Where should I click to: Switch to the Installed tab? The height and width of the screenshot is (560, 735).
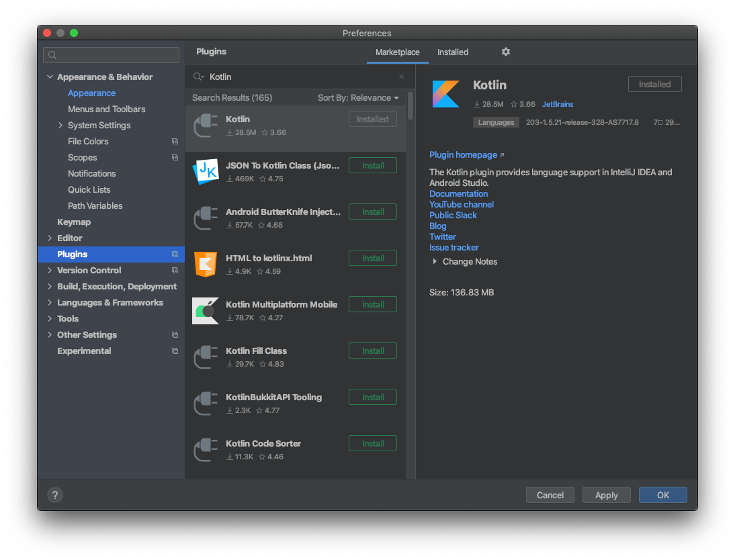pyautogui.click(x=453, y=52)
